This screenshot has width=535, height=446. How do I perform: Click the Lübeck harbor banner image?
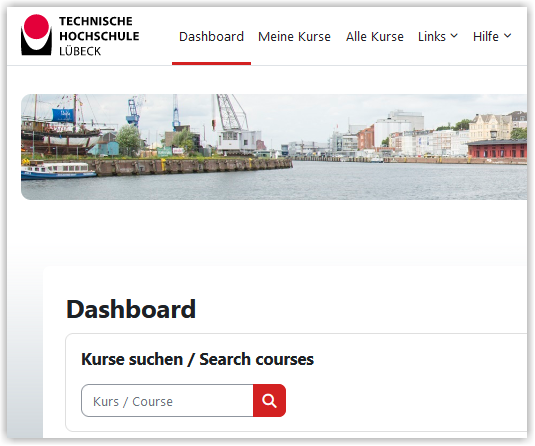click(274, 147)
